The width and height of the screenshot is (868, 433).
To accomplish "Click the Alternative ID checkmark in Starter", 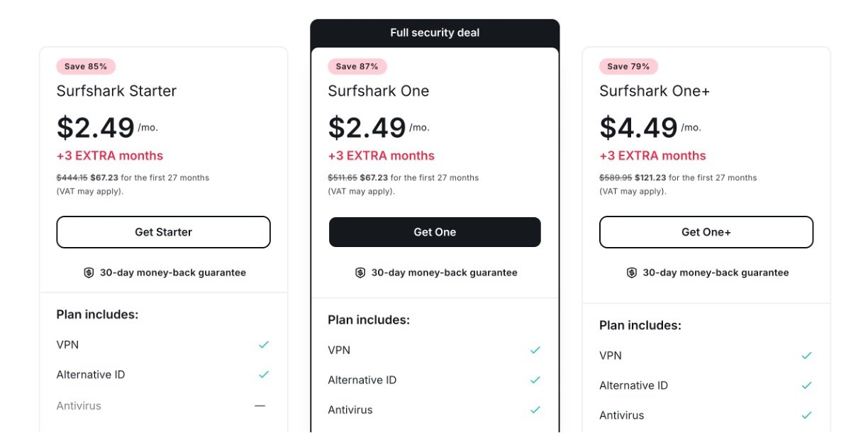I will (264, 374).
